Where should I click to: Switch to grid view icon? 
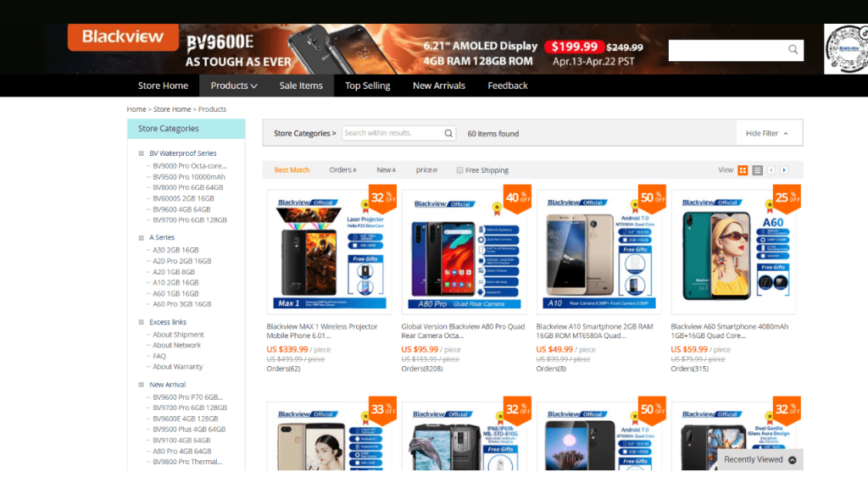[x=743, y=170]
